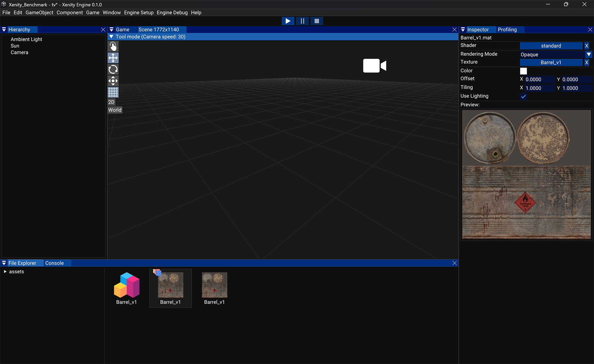Click the camera icon in scene
This screenshot has width=594, height=364.
375,66
